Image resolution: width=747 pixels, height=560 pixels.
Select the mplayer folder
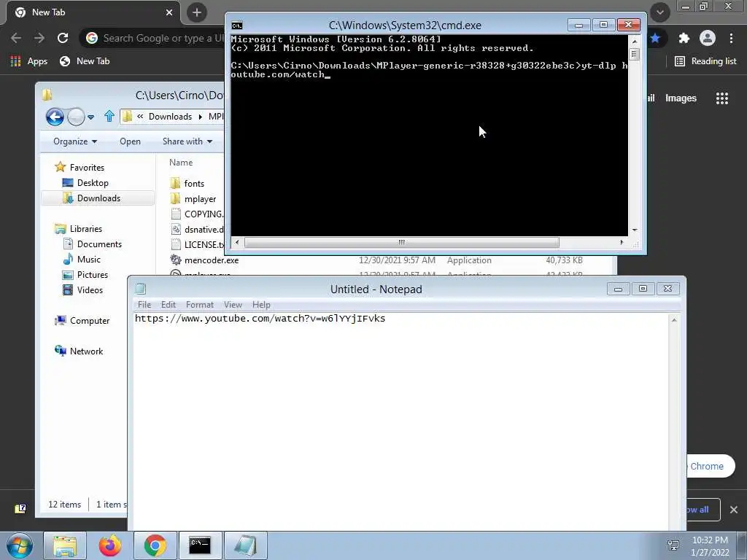tap(200, 199)
